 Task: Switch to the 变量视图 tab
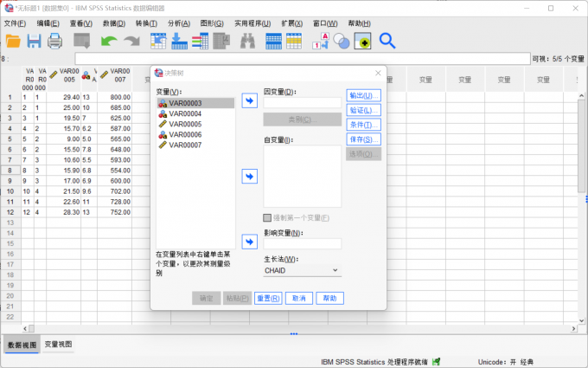[x=58, y=345]
